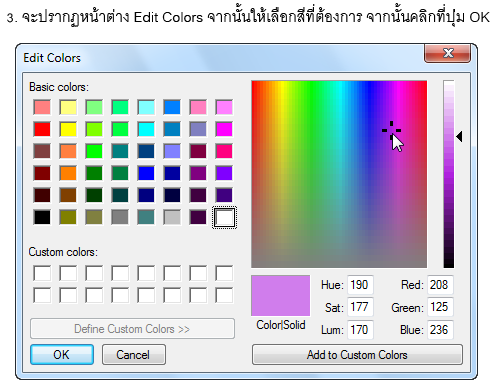Select the salmon light red swatch

point(42,107)
